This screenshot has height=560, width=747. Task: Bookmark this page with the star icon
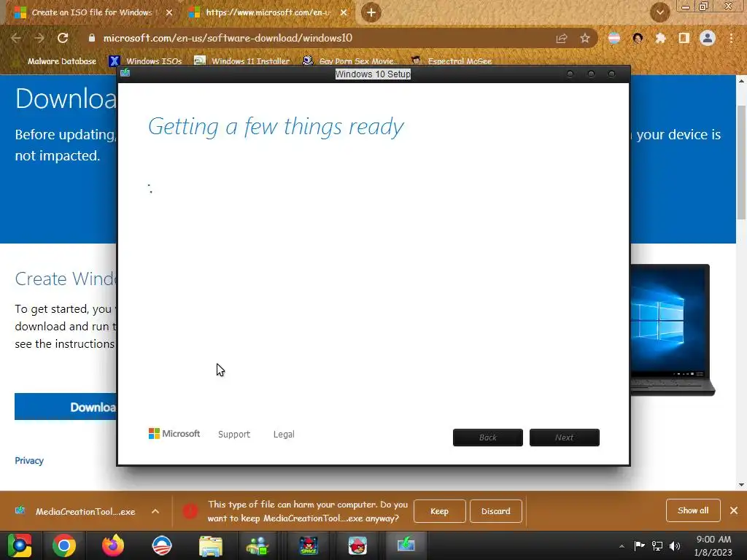585,39
